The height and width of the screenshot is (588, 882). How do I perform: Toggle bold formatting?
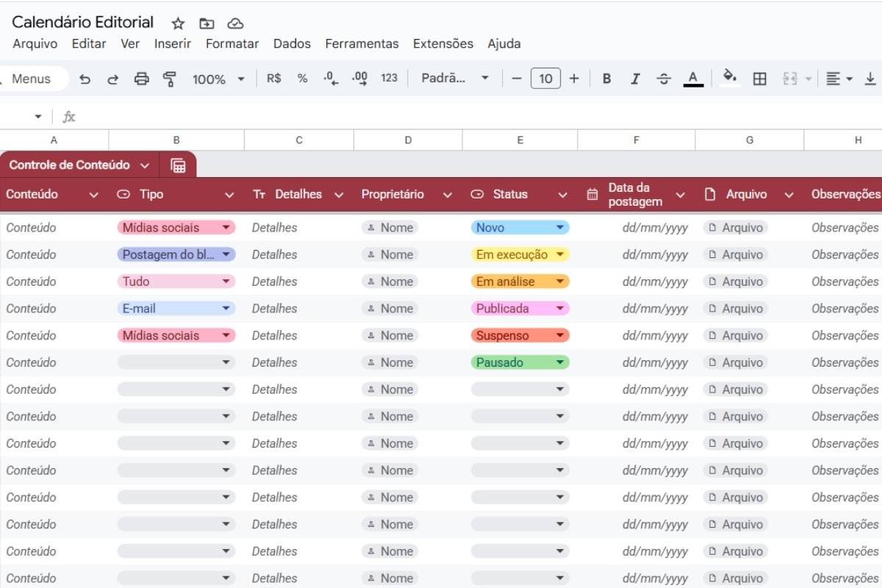click(x=606, y=79)
